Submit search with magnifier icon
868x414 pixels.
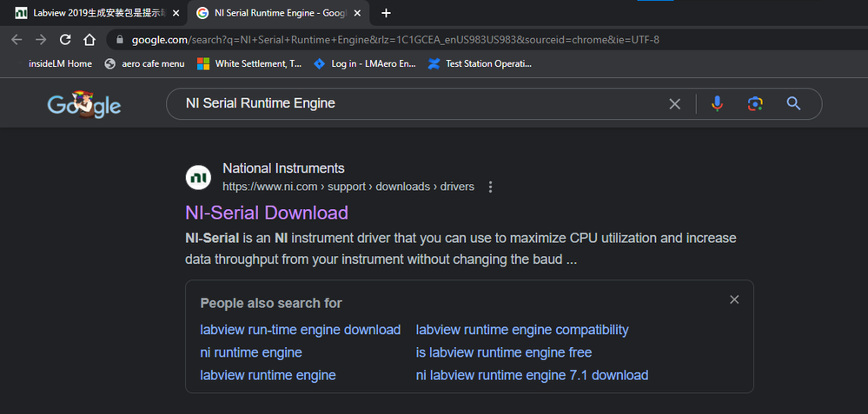(794, 103)
